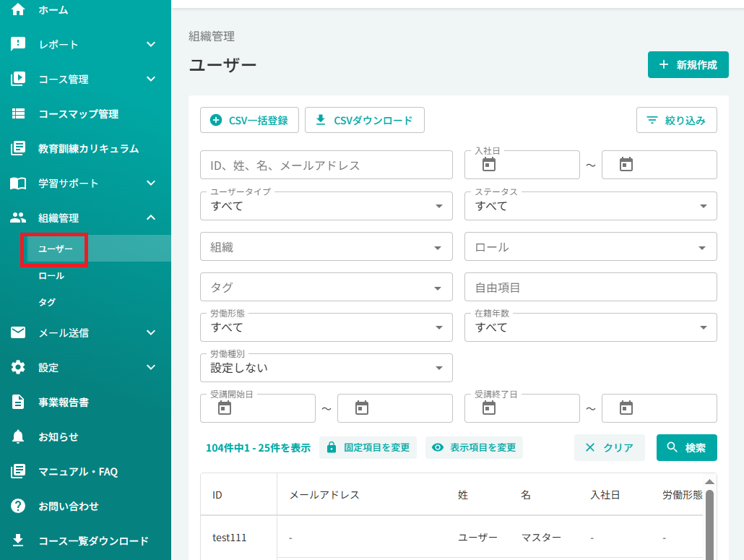Viewport: 744px width, 560px height.
Task: Open 入社日 end date calendar icon
Action: (x=626, y=164)
